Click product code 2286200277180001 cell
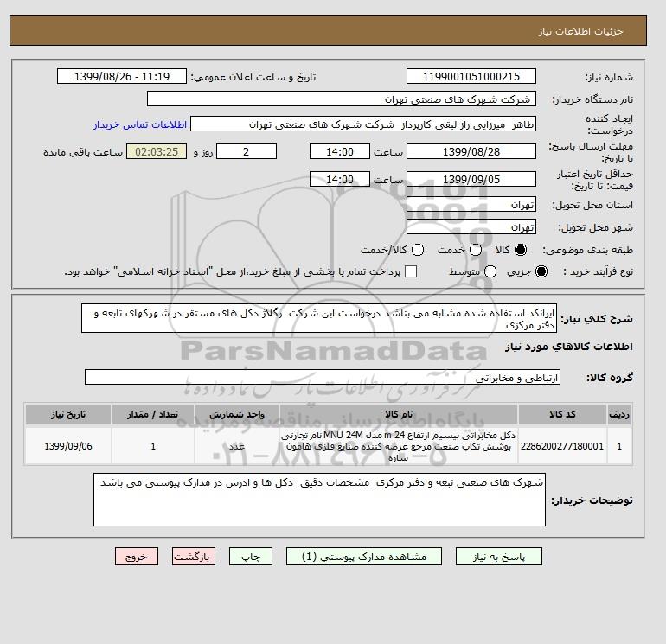This screenshot has width=666, height=644. tap(562, 446)
